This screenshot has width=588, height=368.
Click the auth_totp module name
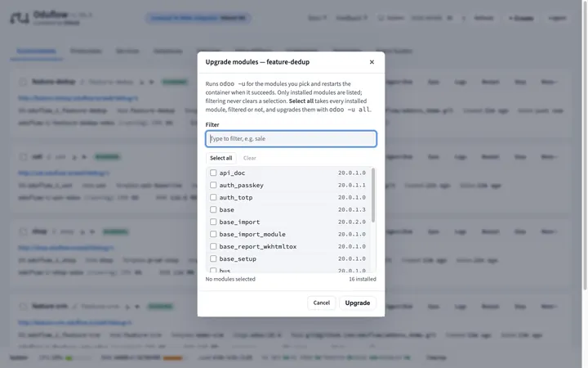(236, 198)
